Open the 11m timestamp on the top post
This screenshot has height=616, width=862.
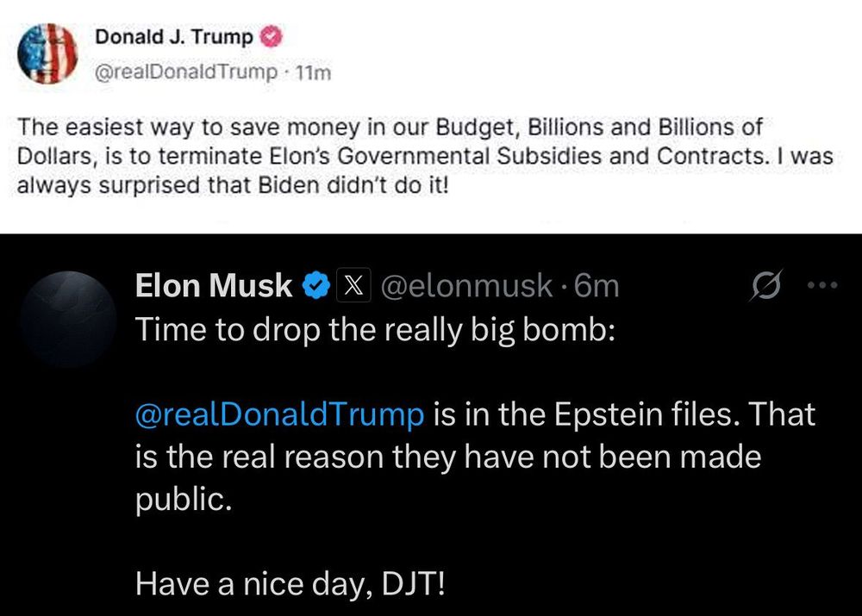click(312, 73)
